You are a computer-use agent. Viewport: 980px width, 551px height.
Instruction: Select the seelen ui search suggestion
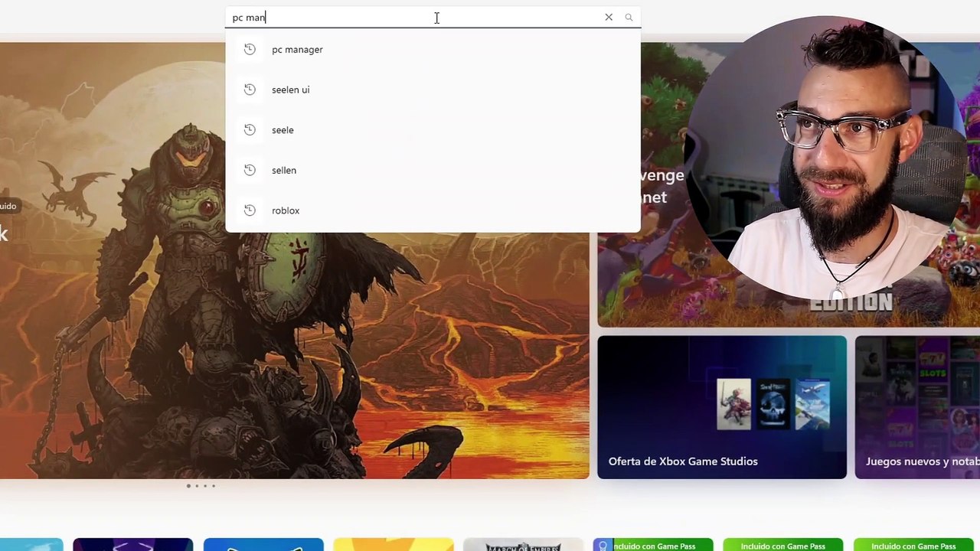point(433,90)
